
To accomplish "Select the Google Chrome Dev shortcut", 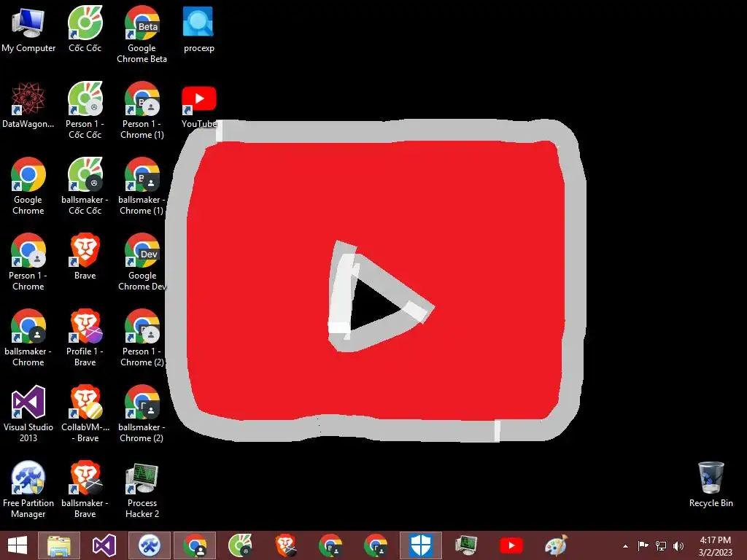I will [142, 262].
